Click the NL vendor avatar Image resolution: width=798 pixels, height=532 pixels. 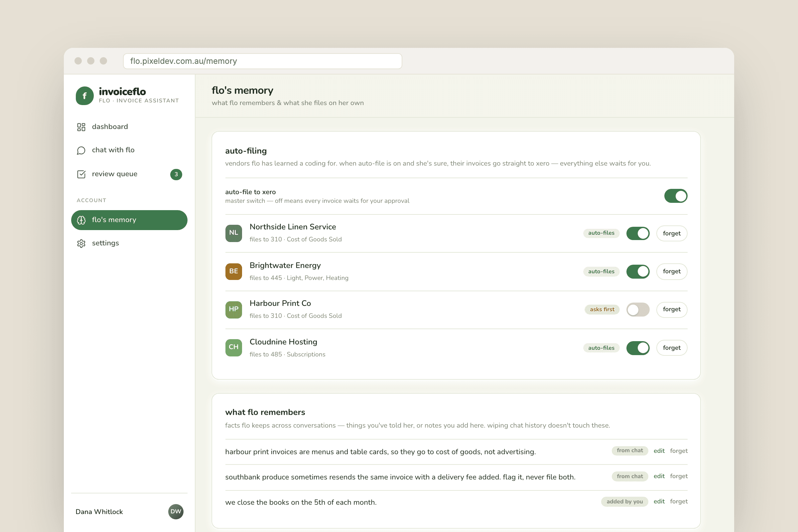(x=233, y=233)
